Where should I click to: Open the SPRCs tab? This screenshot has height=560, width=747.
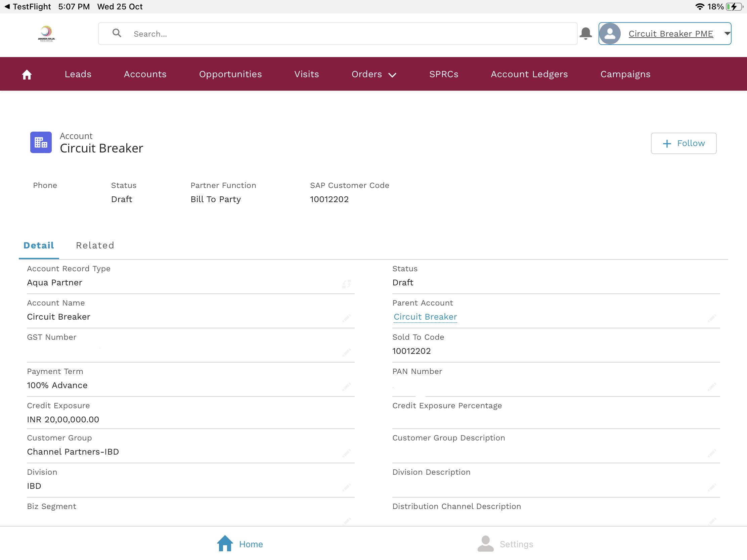444,74
